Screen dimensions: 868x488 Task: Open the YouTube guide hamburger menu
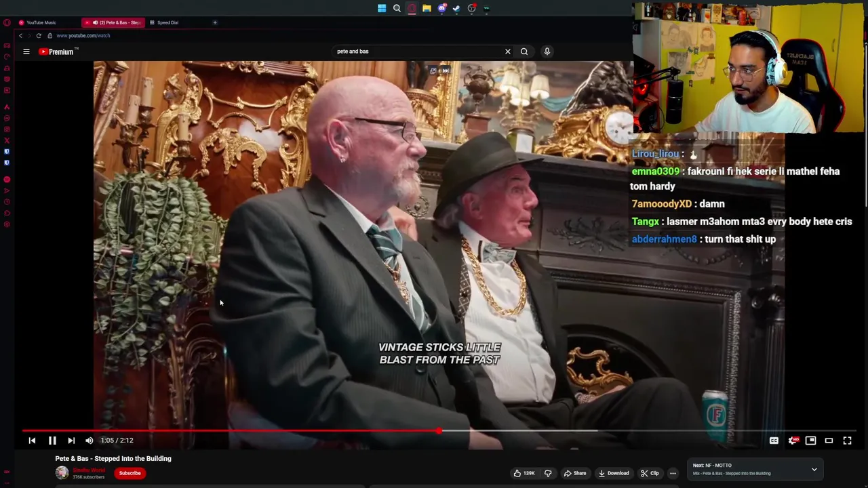[26, 52]
